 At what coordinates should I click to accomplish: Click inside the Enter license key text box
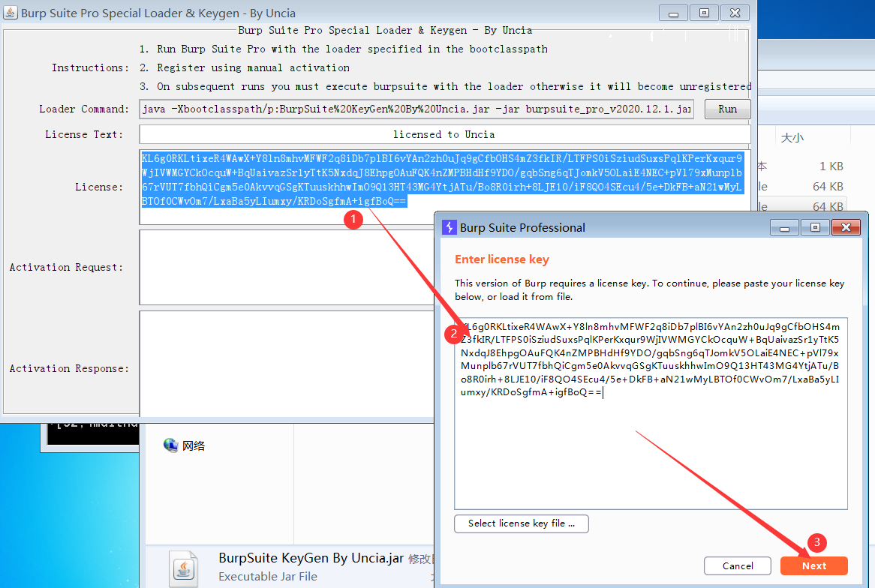point(651,412)
